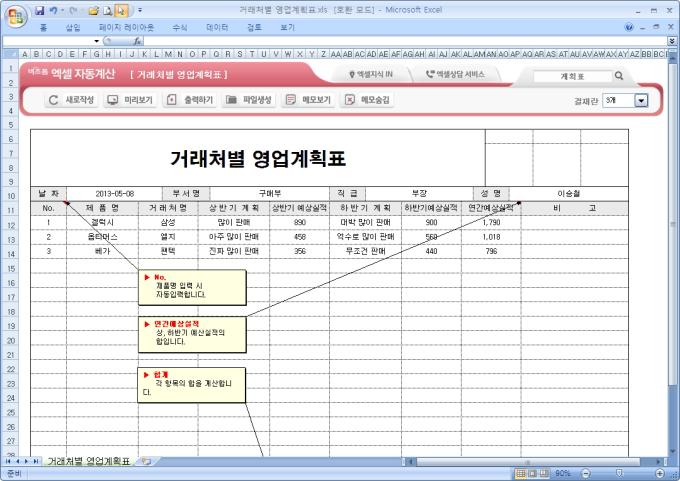Click the 합계 memo note box
The width and height of the screenshot is (680, 481).
click(191, 385)
